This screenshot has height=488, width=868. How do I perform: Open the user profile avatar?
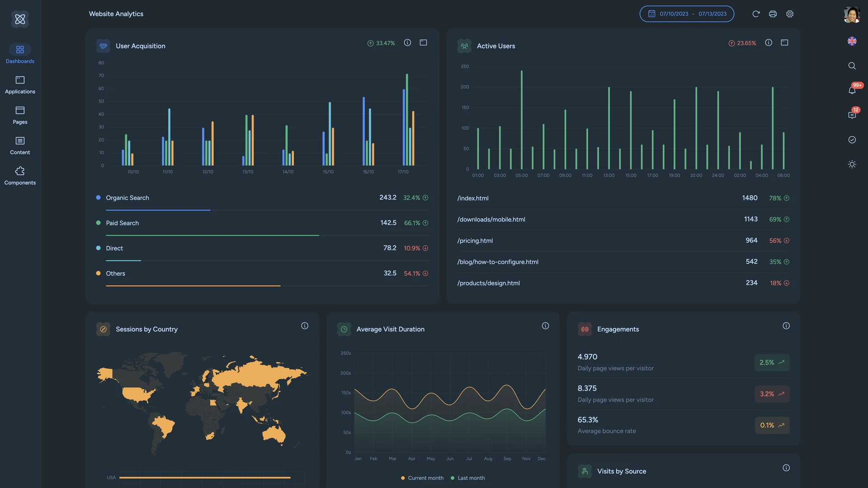pos(852,14)
